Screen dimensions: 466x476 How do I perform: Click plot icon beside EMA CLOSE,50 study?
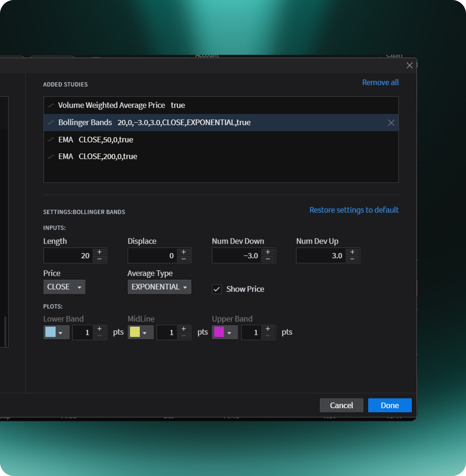51,140
